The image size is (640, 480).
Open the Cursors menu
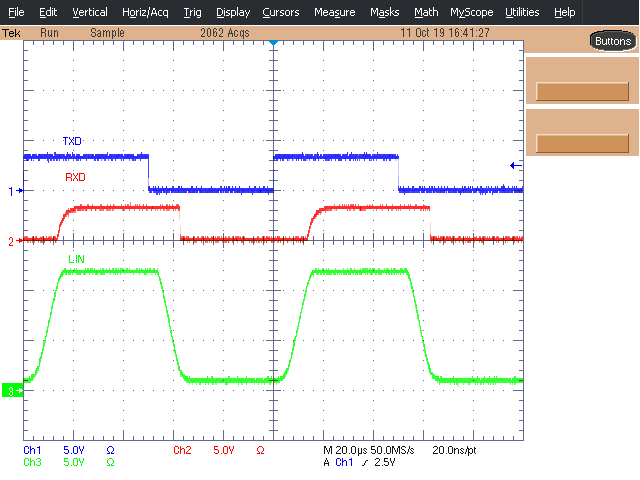click(x=280, y=12)
